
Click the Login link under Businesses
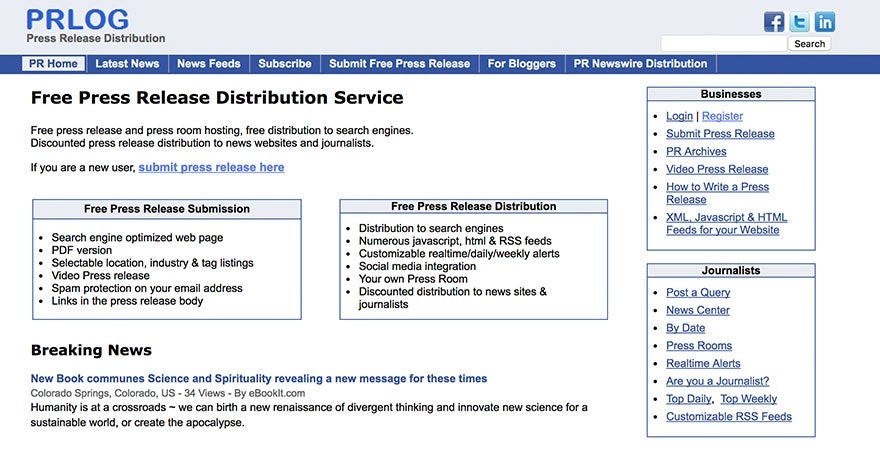point(679,117)
